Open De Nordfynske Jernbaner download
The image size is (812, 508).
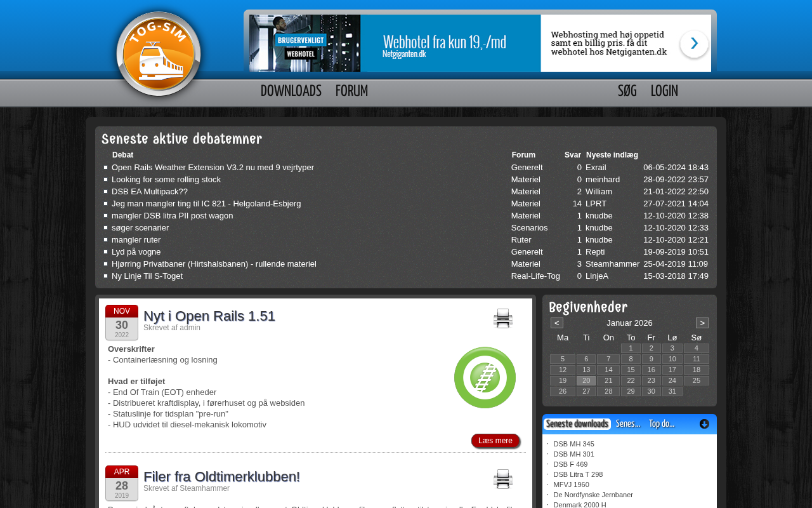click(x=593, y=495)
